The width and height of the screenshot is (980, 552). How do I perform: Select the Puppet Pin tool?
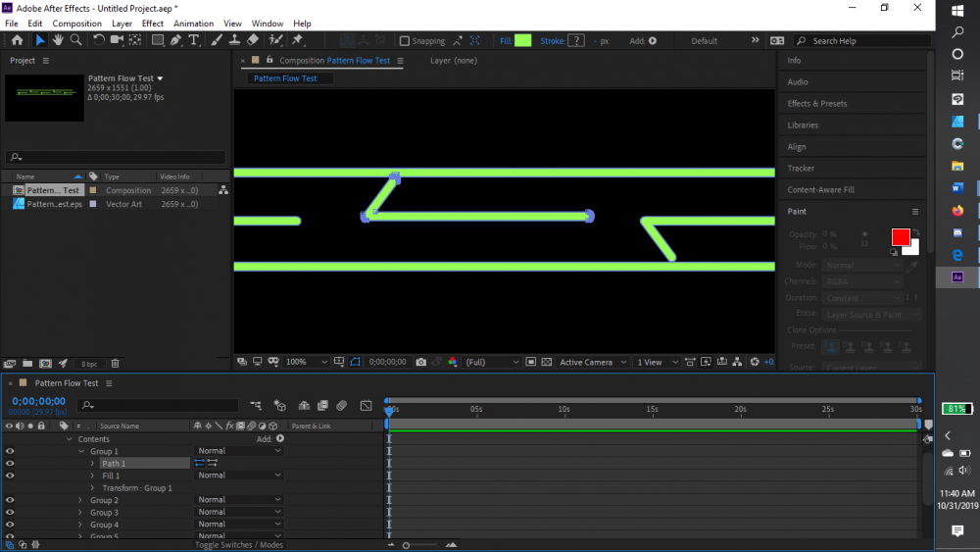(x=298, y=40)
